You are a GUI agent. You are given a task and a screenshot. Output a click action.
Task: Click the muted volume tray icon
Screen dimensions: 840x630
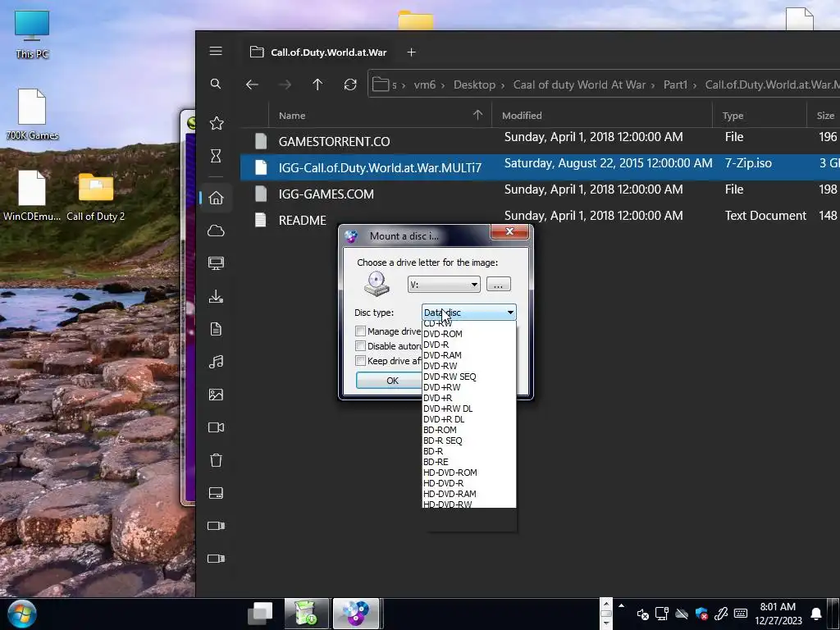[642, 614]
